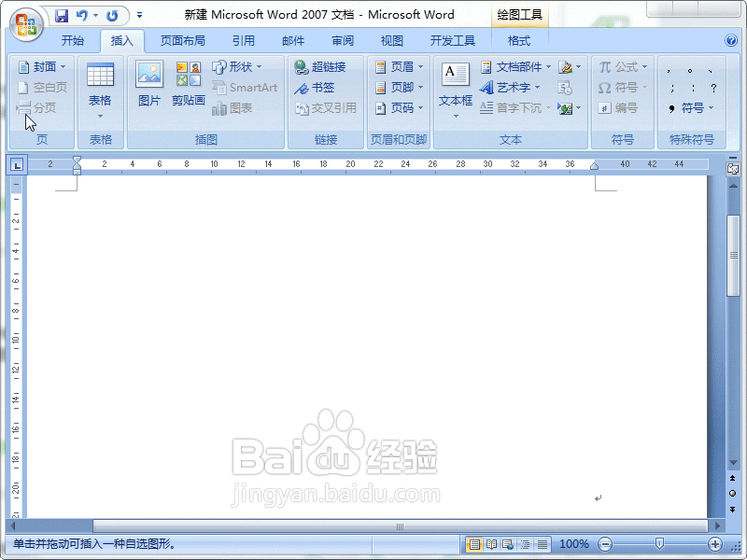Switch to Outline view

[525, 544]
